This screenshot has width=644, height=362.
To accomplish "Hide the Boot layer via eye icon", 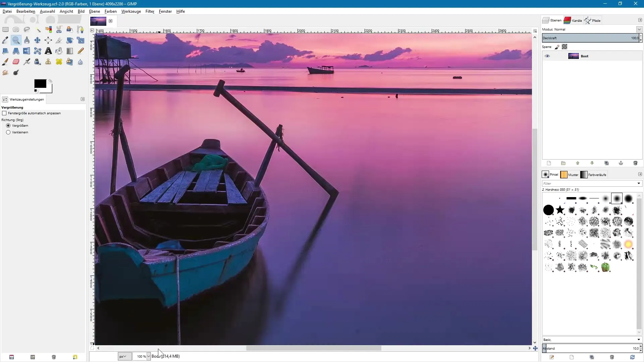I will pyautogui.click(x=547, y=56).
